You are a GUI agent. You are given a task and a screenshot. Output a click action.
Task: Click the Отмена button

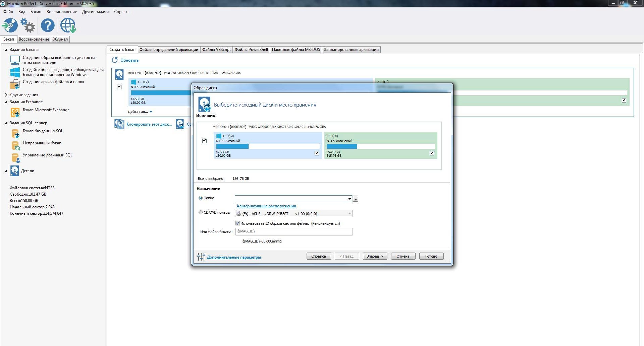403,256
